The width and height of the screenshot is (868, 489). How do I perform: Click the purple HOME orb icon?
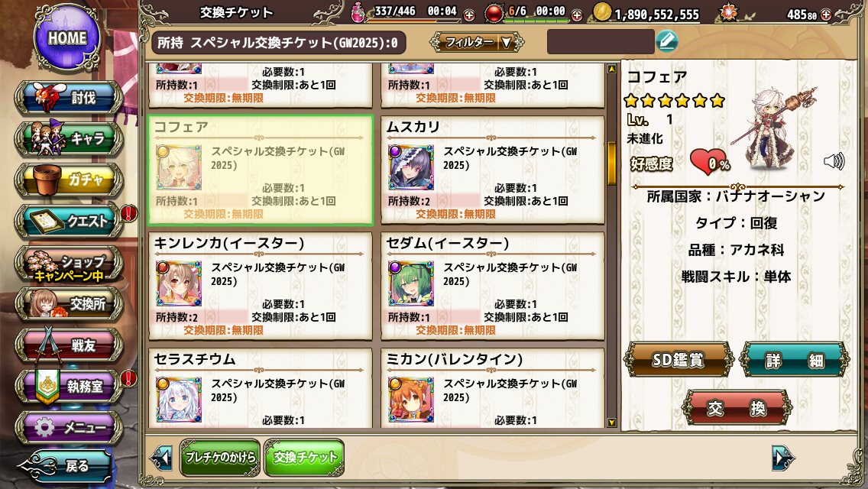pos(67,37)
